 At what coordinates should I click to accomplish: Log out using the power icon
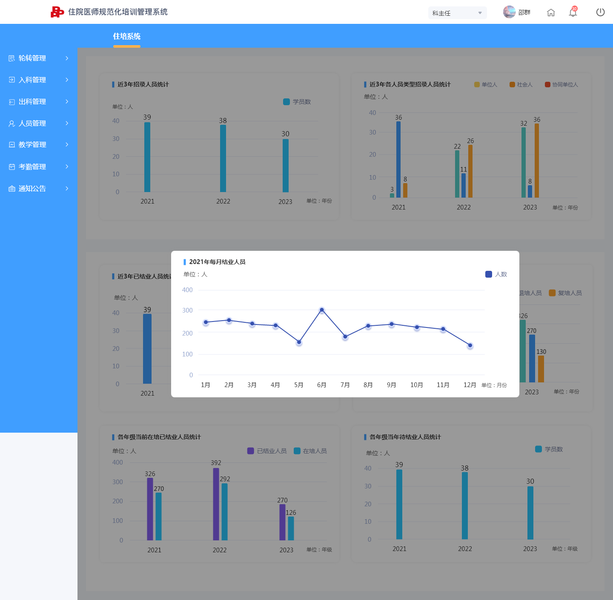coord(600,12)
